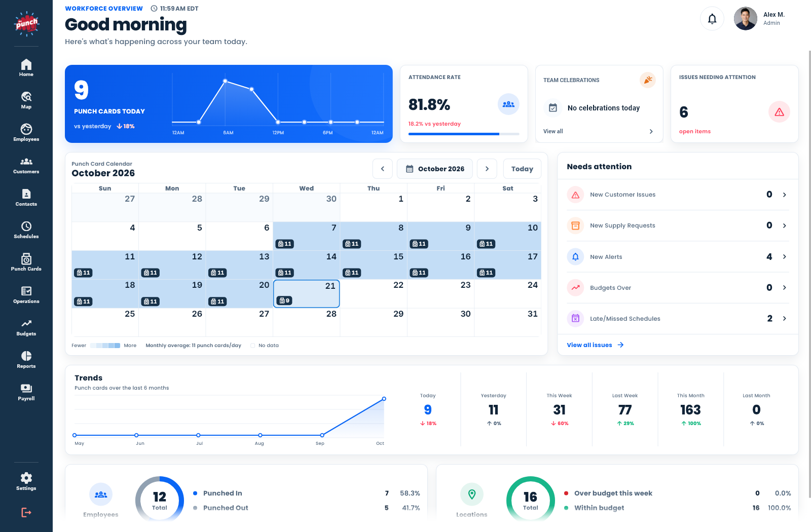This screenshot has height=532, width=811.
Task: Open Budgets from sidebar
Action: click(26, 327)
